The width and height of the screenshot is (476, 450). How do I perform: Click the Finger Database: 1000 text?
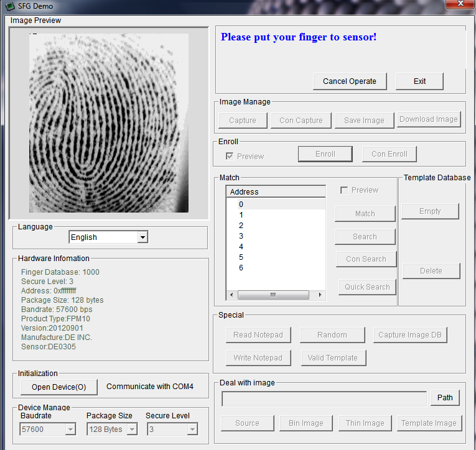[60, 272]
